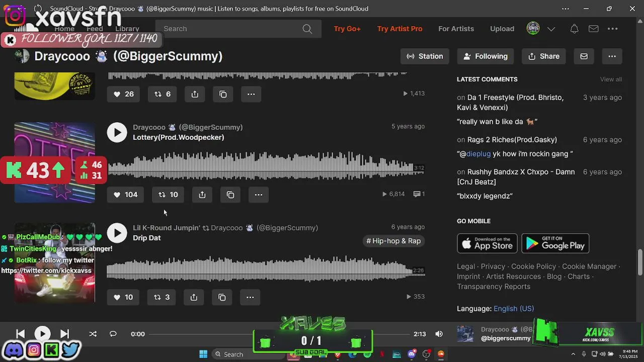The height and width of the screenshot is (362, 644).
Task: Like the Drip Dat track
Action: 123,297
